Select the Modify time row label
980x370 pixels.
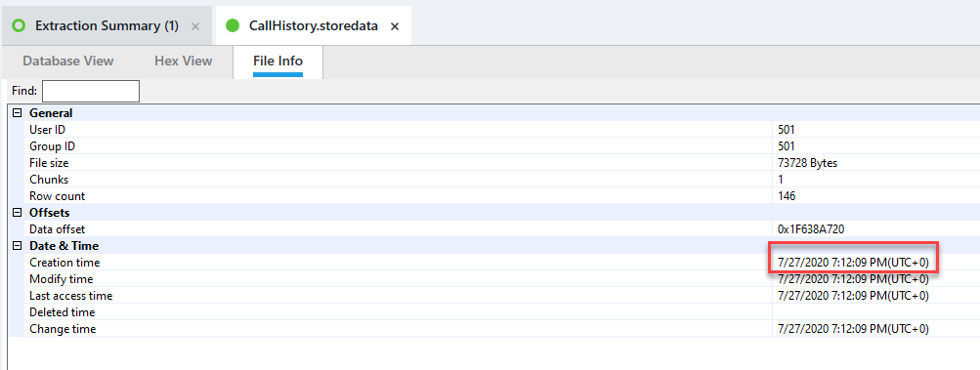pyautogui.click(x=62, y=279)
